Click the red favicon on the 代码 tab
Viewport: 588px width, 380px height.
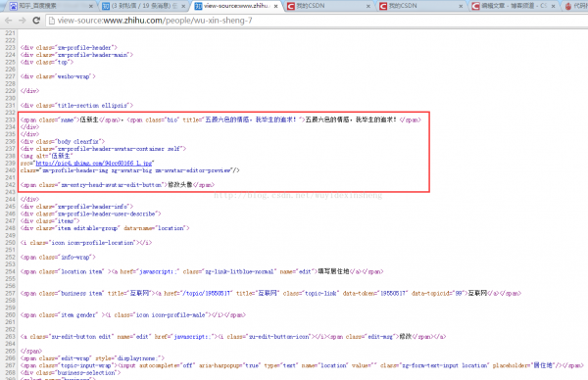568,6
